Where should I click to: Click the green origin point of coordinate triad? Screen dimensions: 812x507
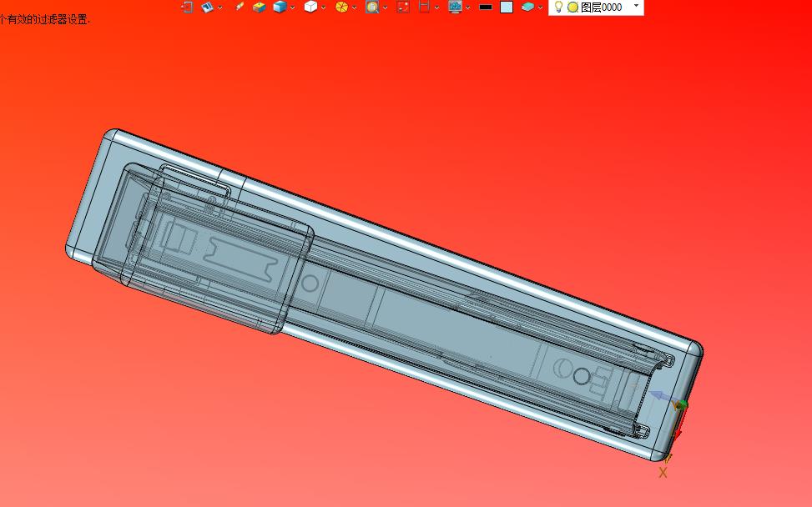[x=682, y=405]
